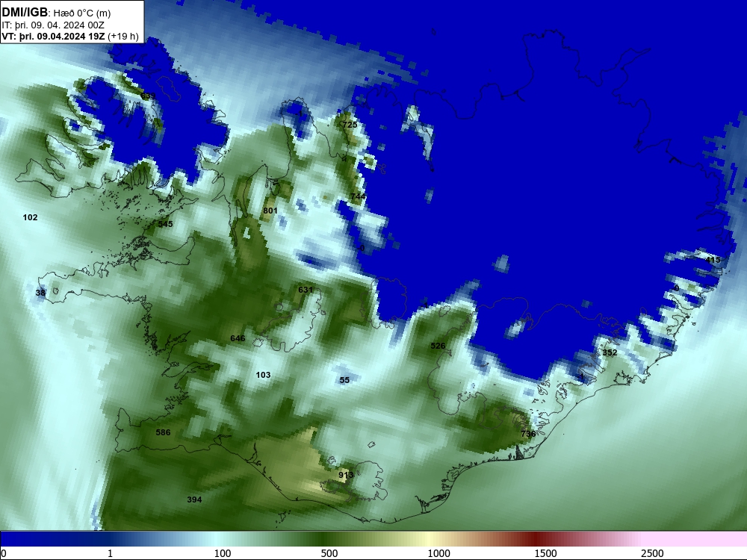Click the color scale label '100'
This screenshot has width=747, height=560.
(223, 553)
